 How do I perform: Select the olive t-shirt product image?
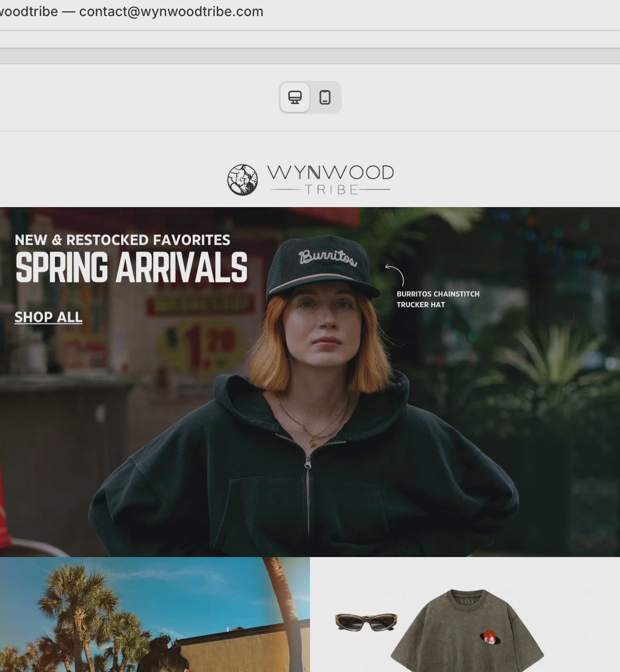pos(466,633)
